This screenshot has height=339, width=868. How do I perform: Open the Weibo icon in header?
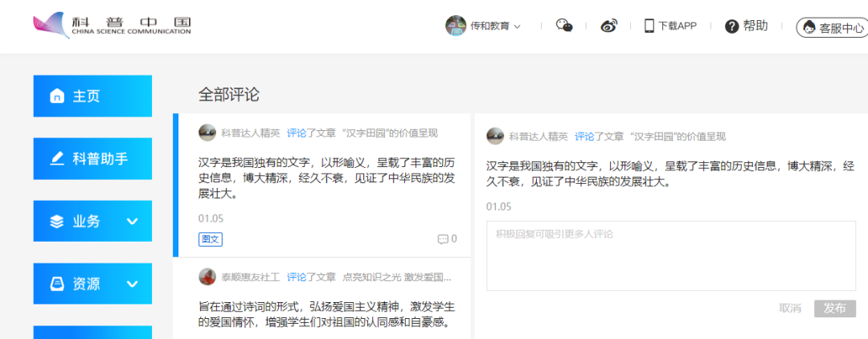(609, 26)
